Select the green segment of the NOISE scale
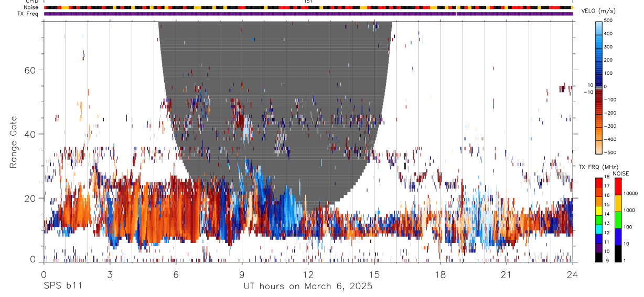 618,220
